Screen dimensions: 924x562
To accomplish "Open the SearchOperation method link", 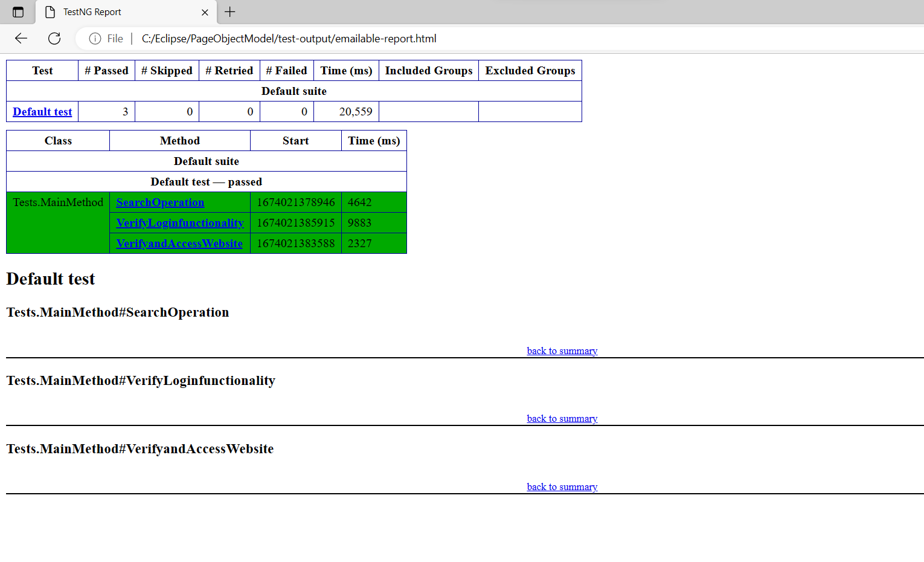I will pyautogui.click(x=160, y=202).
